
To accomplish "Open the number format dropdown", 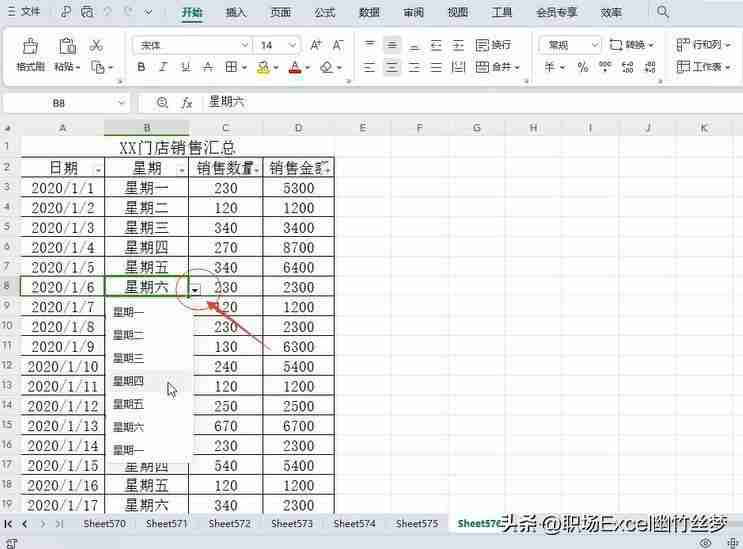I will coord(595,45).
